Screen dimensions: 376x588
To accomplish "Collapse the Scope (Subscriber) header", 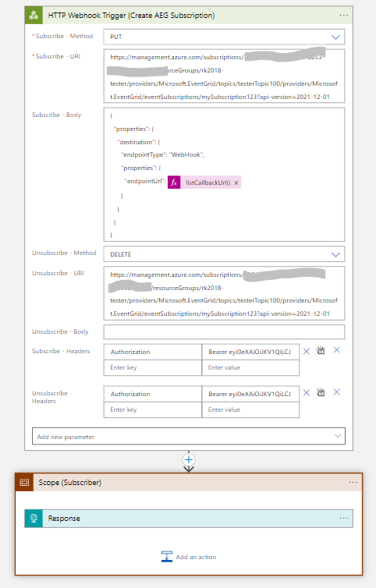I will click(188, 482).
